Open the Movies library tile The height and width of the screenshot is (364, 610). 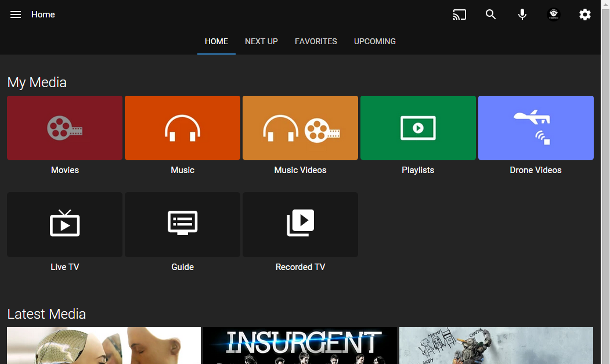(64, 128)
